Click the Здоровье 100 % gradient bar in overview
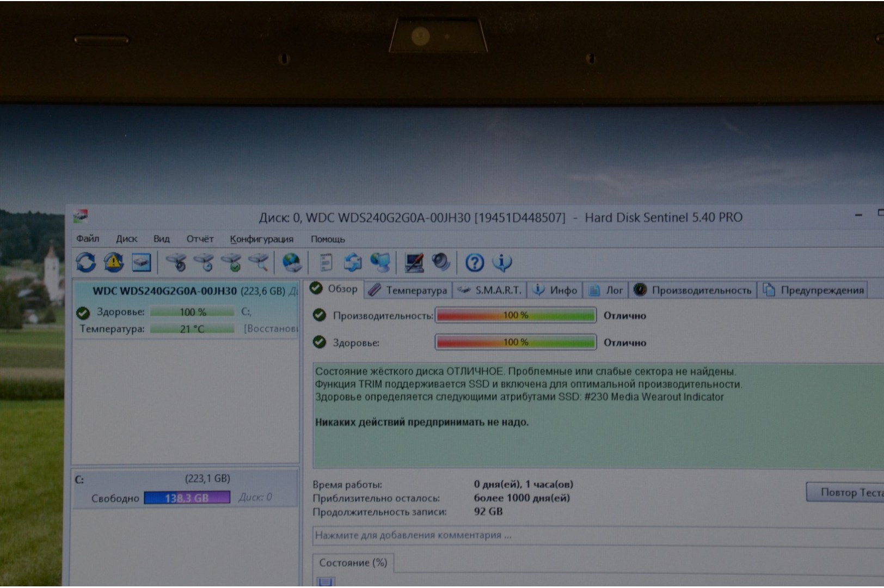Viewport: 884px width, 588px height. [515, 342]
